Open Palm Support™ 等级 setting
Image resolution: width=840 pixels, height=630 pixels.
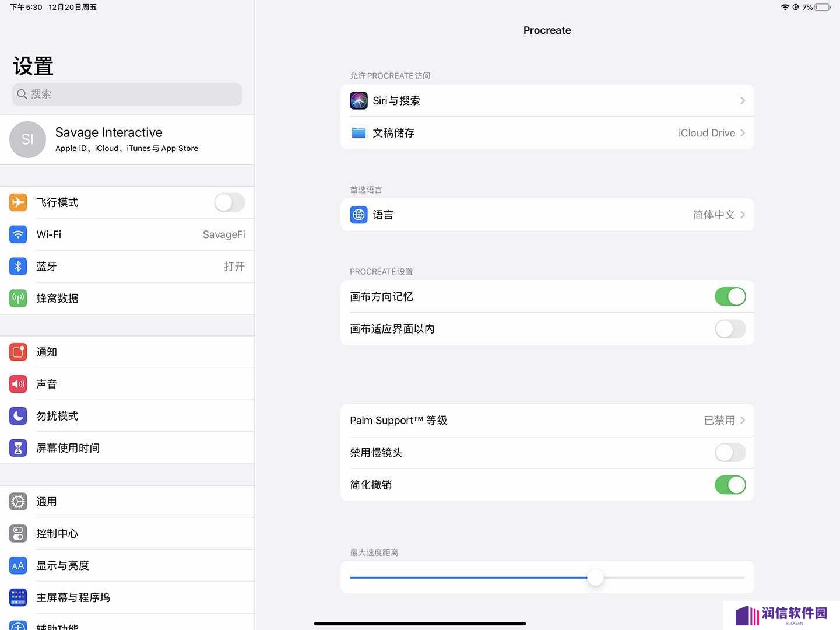(x=547, y=420)
